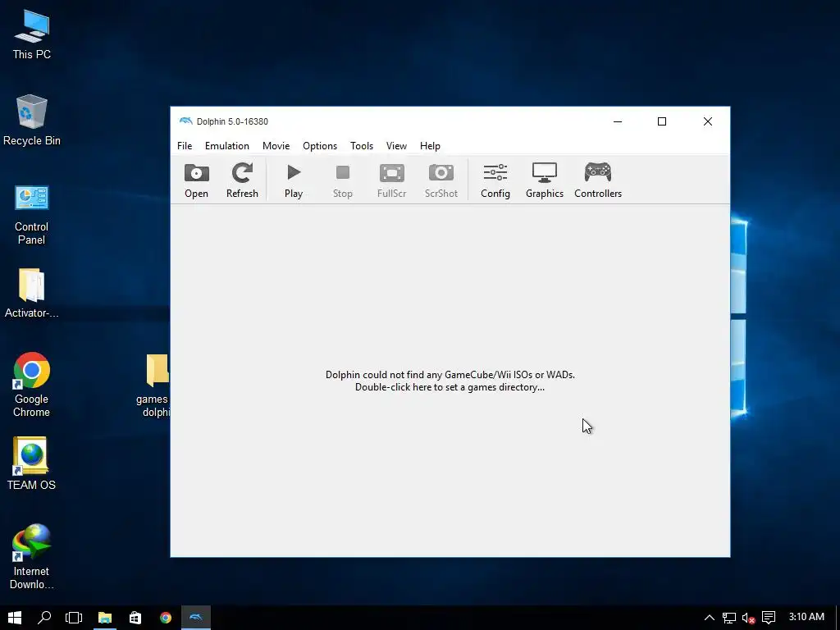Open the Action Center notifications icon
Screen dimensions: 840x630
pos(768,618)
